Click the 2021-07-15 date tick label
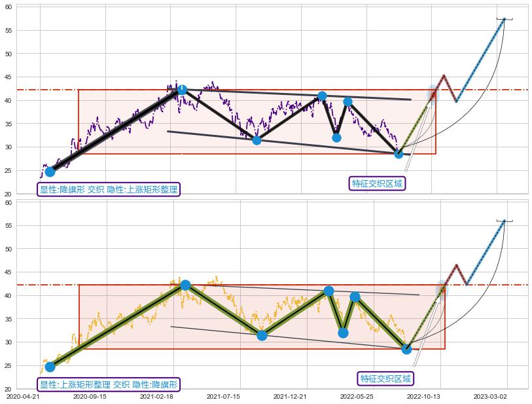Screen dimensions: 532x404 pos(223,396)
